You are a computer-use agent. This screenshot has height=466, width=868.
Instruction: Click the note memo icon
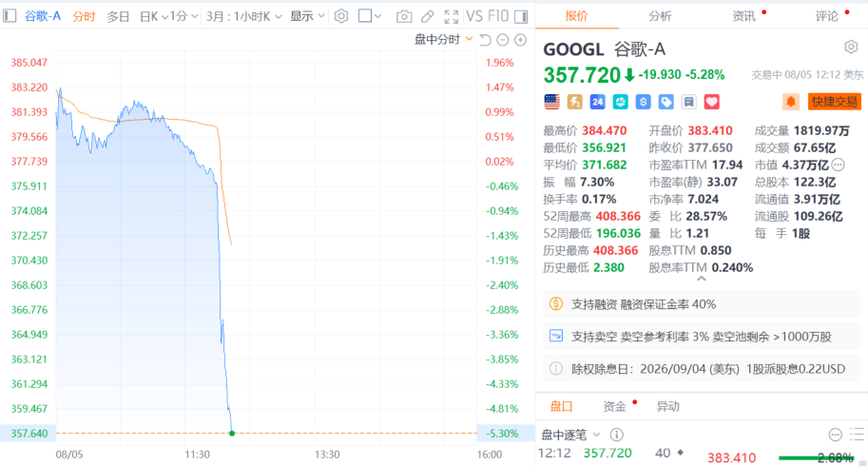coord(688,102)
